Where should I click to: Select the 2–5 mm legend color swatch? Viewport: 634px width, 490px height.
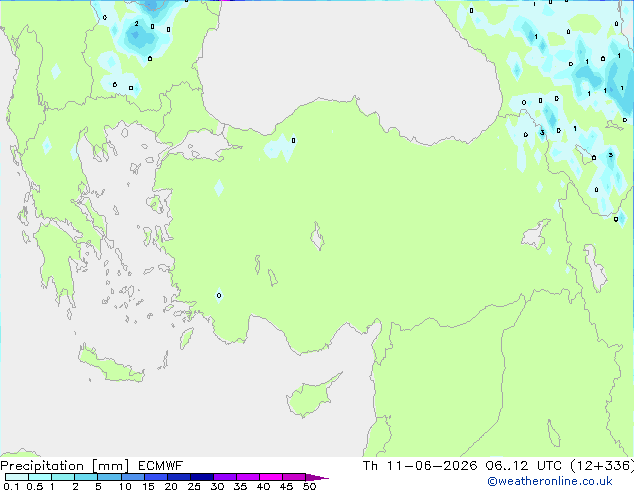[86, 477]
